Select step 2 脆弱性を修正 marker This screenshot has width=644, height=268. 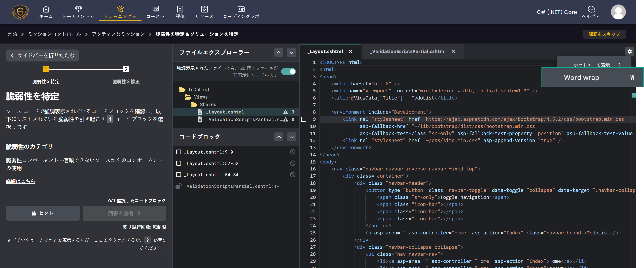tap(126, 69)
